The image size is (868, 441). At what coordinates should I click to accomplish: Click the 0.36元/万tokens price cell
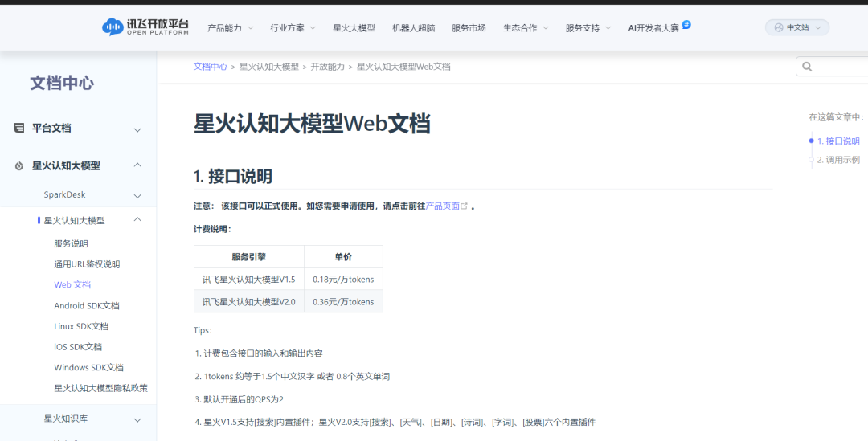pos(343,301)
